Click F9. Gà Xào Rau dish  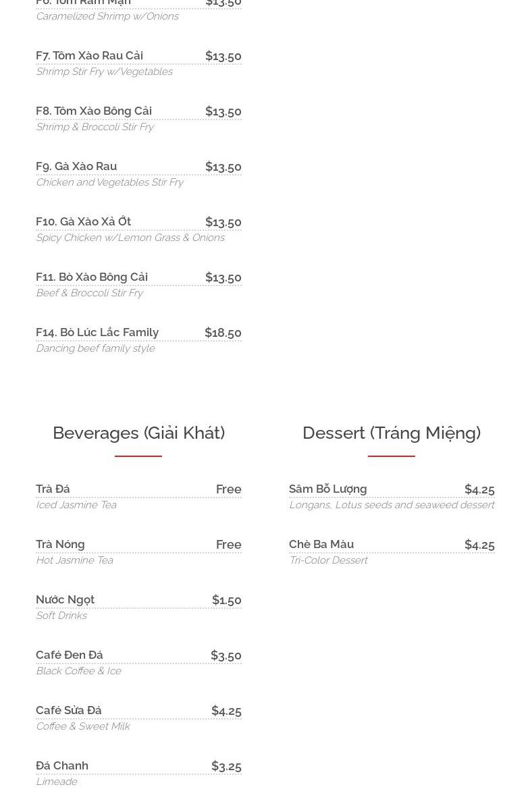76,166
